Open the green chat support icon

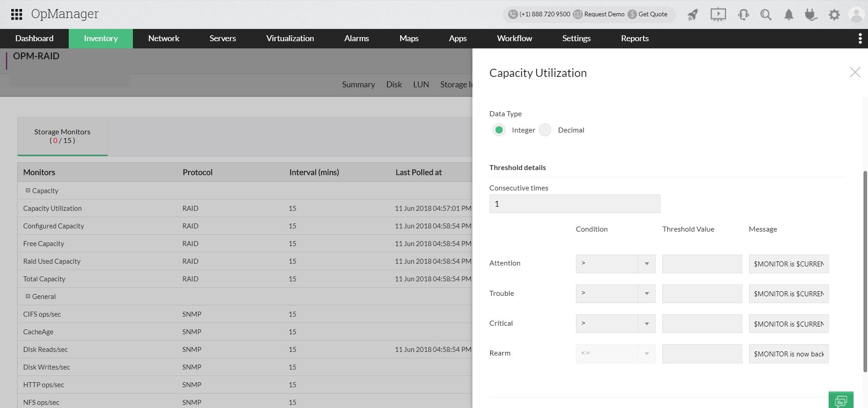[x=841, y=400]
